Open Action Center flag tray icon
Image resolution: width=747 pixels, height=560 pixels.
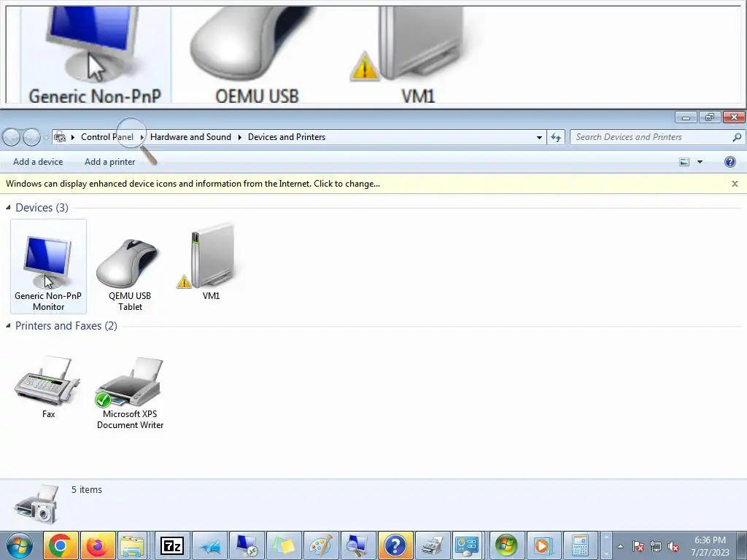click(638, 546)
